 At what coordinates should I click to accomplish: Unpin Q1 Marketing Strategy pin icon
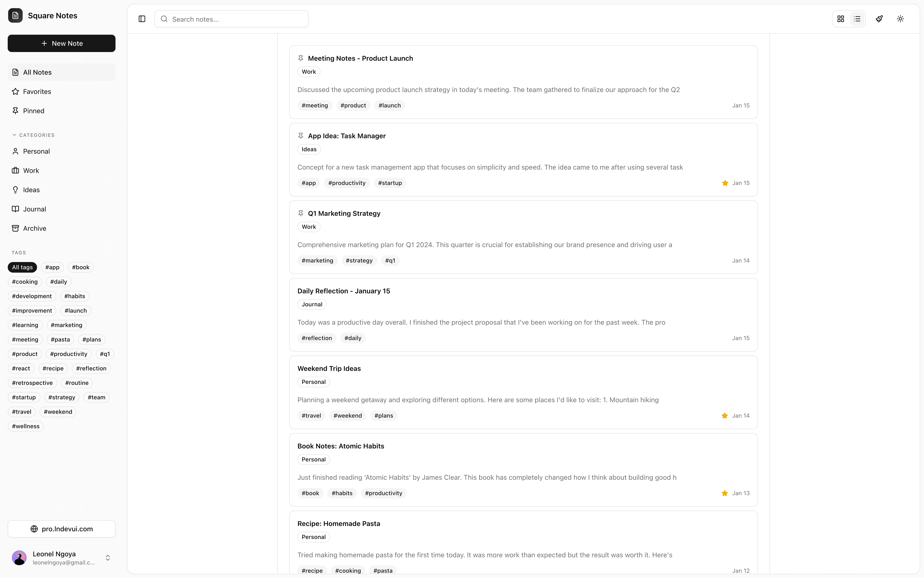301,213
